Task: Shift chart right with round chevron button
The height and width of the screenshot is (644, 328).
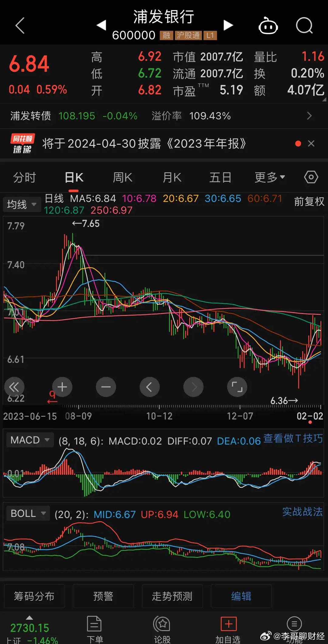Action: pos(193,387)
